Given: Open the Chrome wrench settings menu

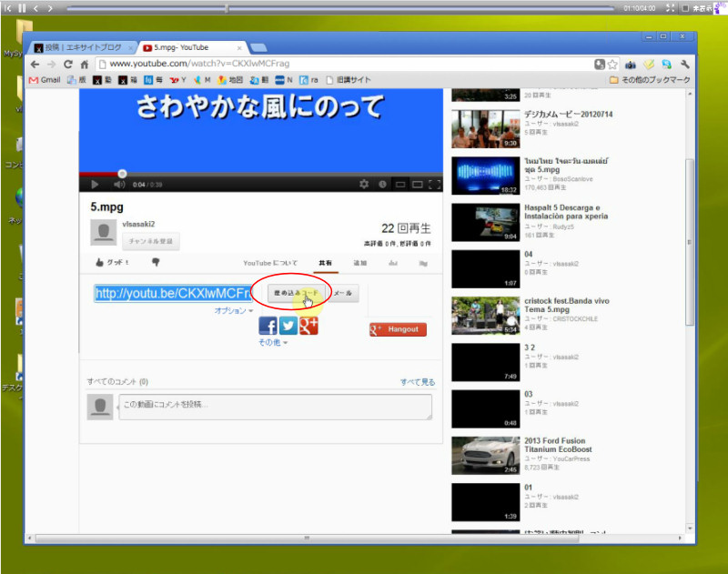Looking at the screenshot, I should click(x=685, y=64).
